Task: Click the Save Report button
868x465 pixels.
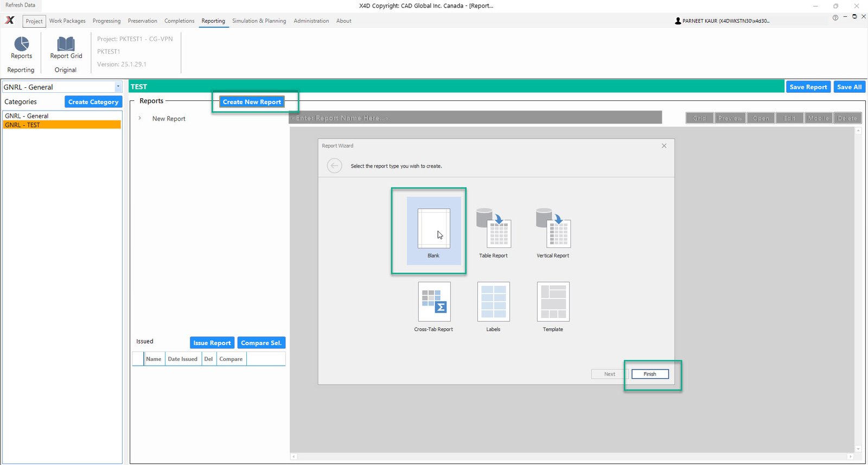Action: (x=808, y=87)
